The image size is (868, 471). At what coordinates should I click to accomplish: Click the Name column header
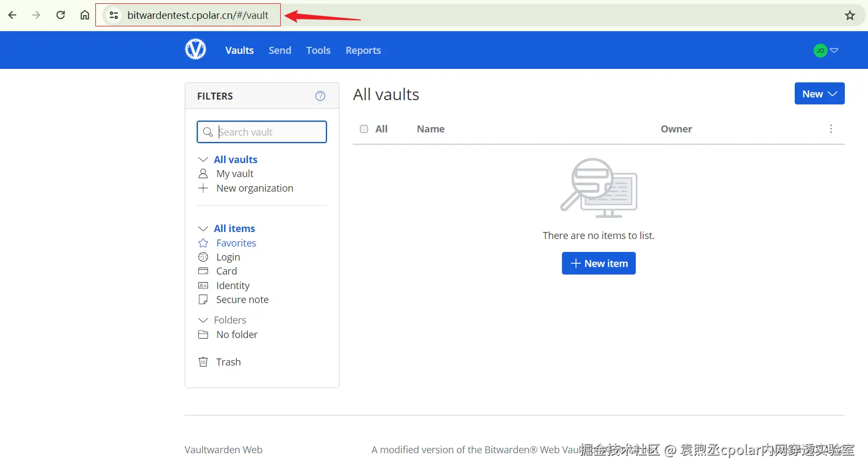click(x=430, y=129)
